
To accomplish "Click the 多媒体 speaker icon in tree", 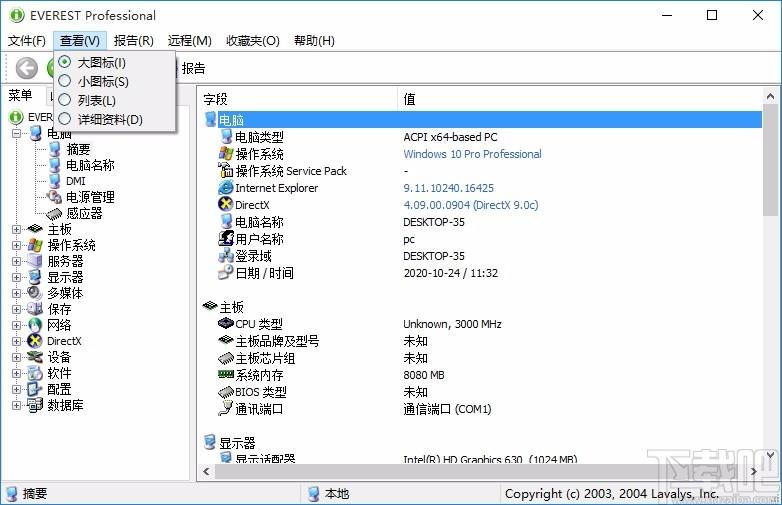I will (34, 293).
